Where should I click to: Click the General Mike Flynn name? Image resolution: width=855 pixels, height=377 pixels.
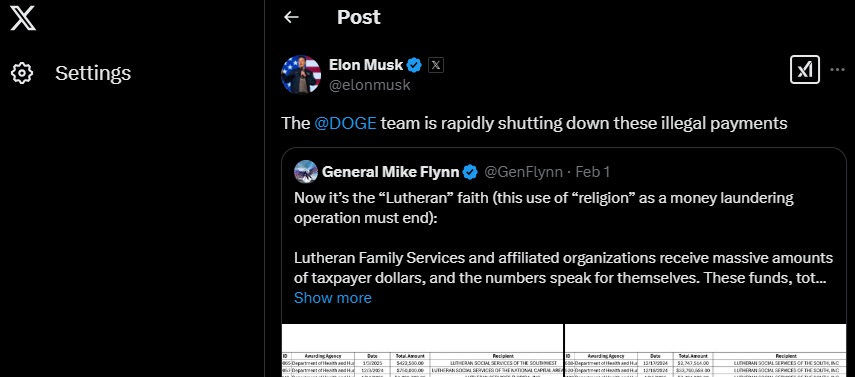pos(390,172)
